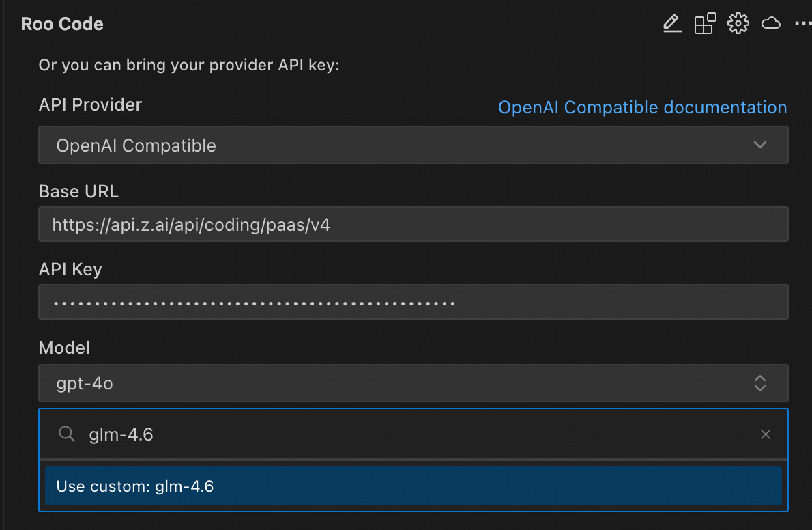
Task: Clear the model search with the X
Action: coord(766,434)
